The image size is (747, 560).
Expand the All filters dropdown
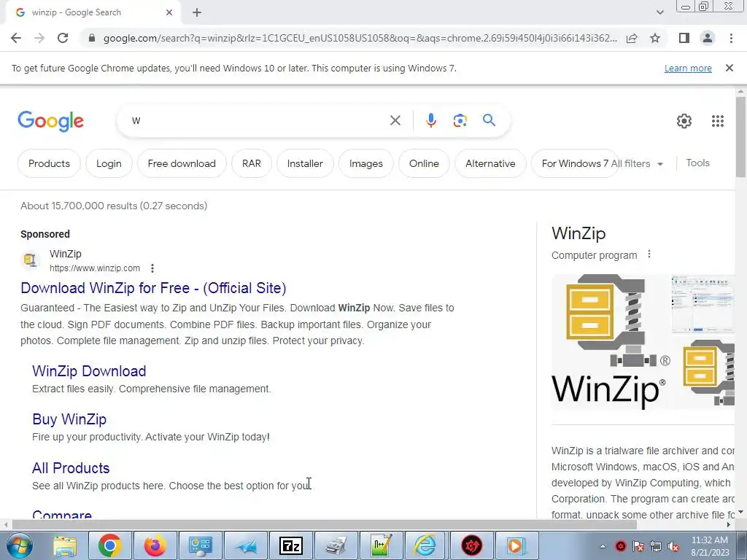(x=637, y=163)
